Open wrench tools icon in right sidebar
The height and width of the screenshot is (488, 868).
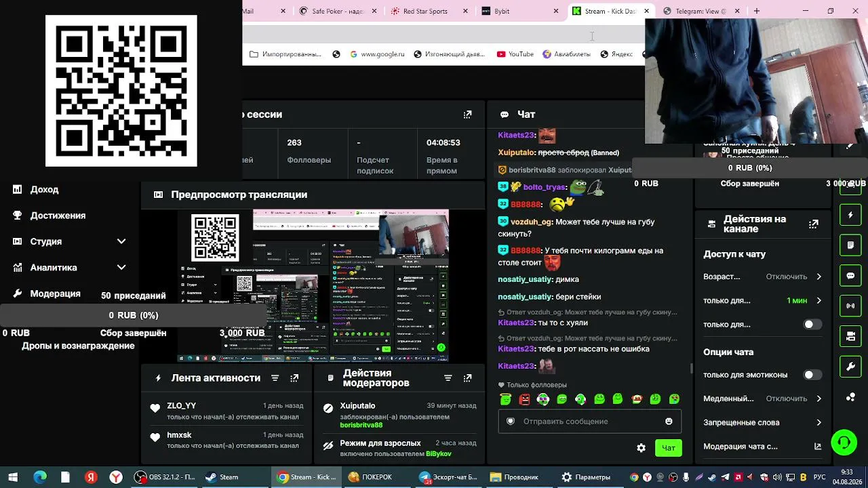850,367
